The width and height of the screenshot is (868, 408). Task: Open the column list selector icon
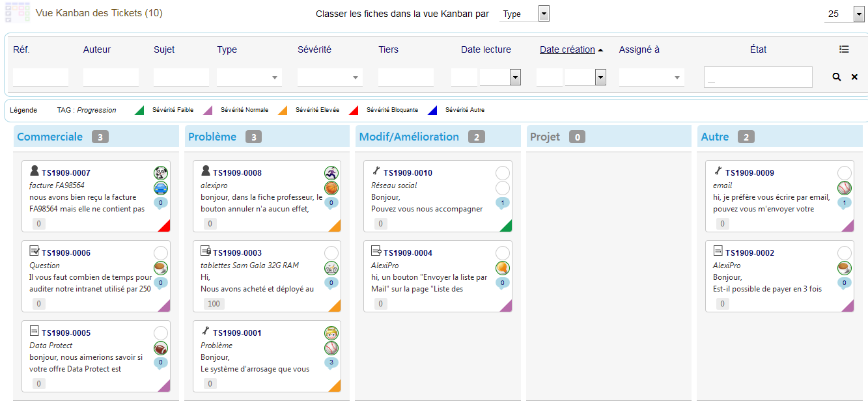click(844, 49)
